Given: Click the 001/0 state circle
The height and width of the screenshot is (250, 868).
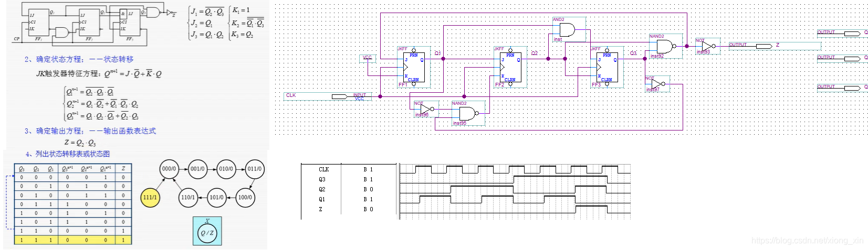Looking at the screenshot, I should point(197,169).
